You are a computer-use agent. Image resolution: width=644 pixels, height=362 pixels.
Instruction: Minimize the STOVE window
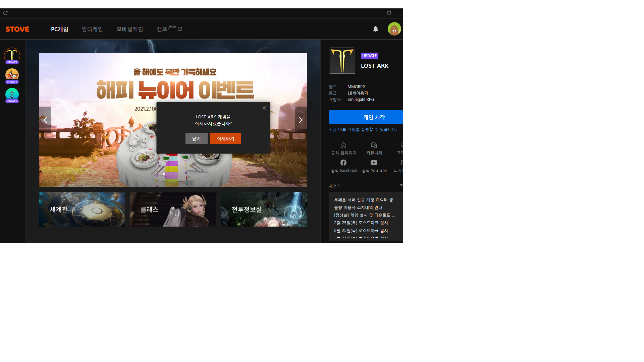click(x=399, y=13)
